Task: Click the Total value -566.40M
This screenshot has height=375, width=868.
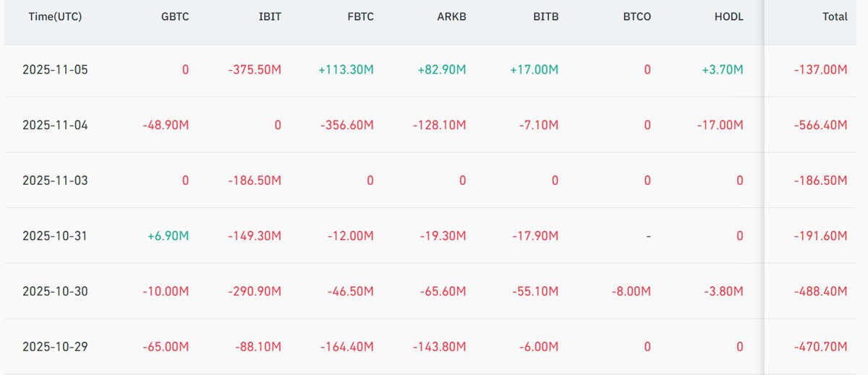Action: (821, 125)
